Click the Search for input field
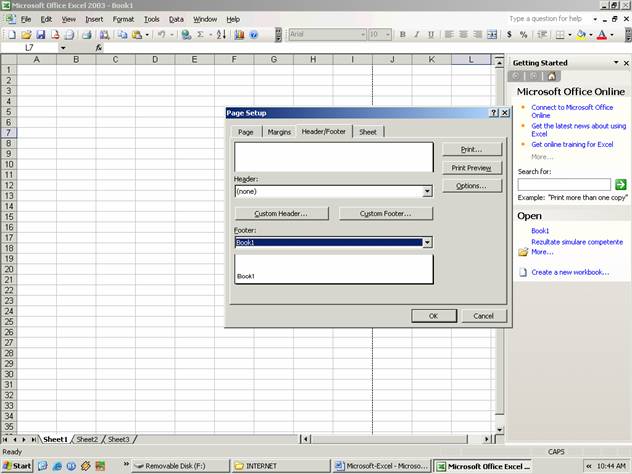This screenshot has height=474, width=632. pyautogui.click(x=564, y=185)
